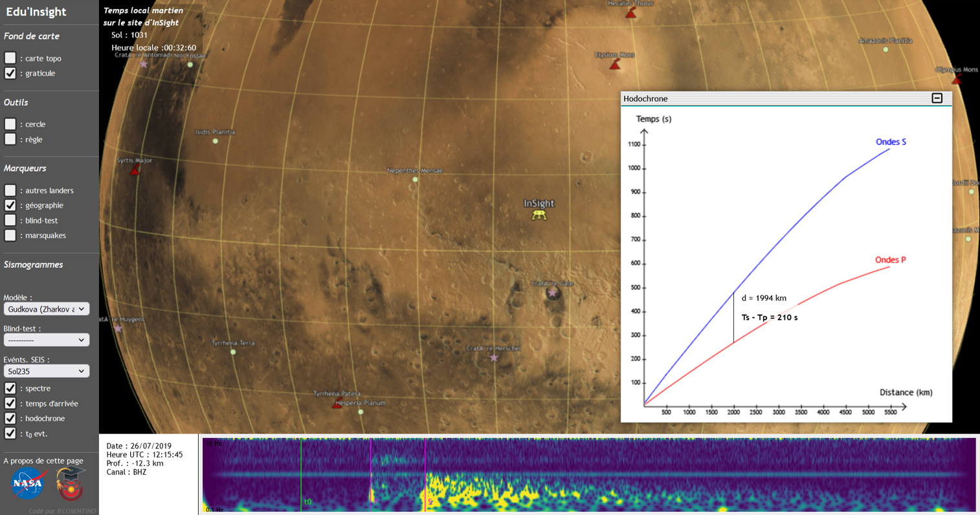The height and width of the screenshot is (515, 980).
Task: Click Tyrrhena Patera red triangle marker
Action: coord(337,404)
